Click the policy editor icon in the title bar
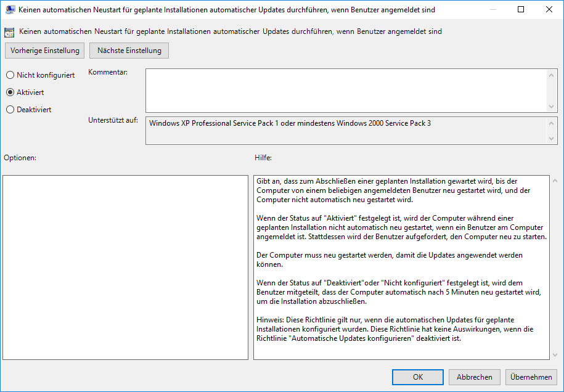564x392 pixels. pyautogui.click(x=10, y=9)
